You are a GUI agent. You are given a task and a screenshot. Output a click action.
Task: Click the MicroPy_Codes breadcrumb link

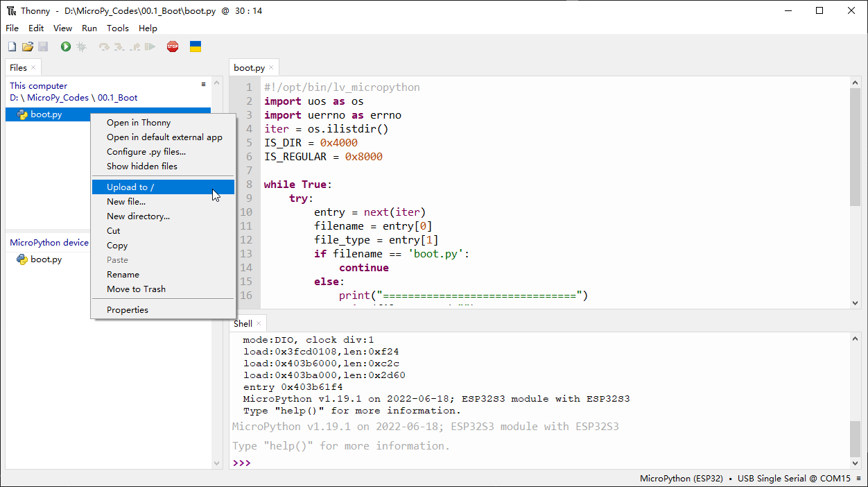pyautogui.click(x=58, y=98)
